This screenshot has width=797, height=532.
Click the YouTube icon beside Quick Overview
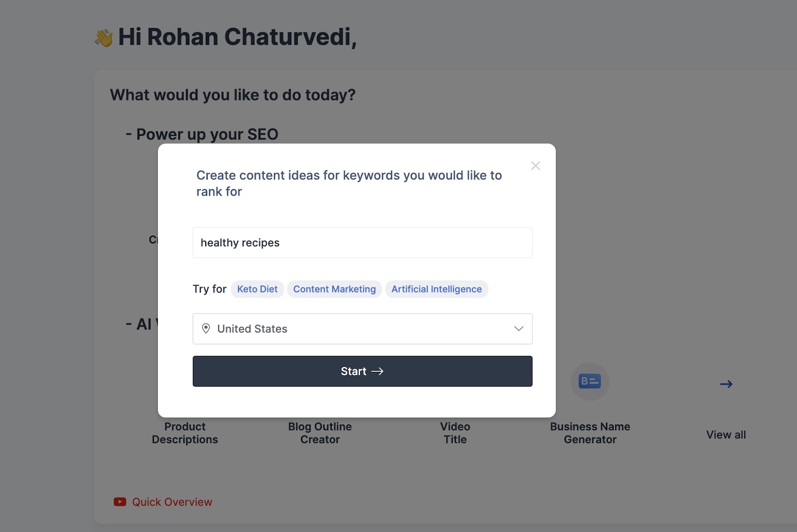point(120,502)
